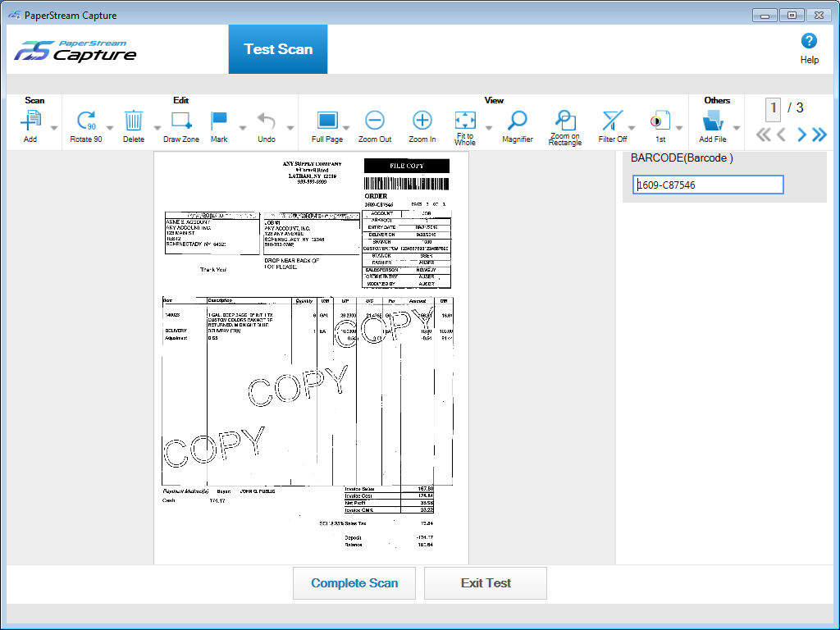Viewport: 840px width, 630px height.
Task: Select the Test Scan tab
Action: (278, 49)
